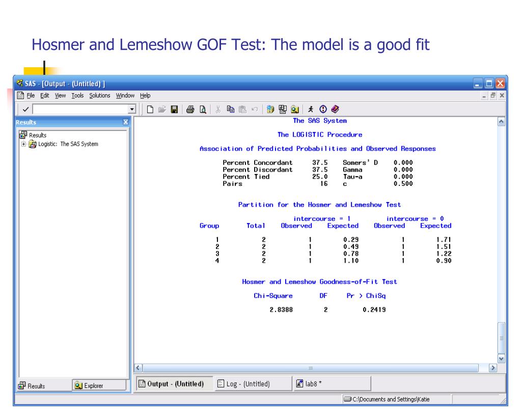Print output using printer icon
The height and width of the screenshot is (420, 521).
190,109
